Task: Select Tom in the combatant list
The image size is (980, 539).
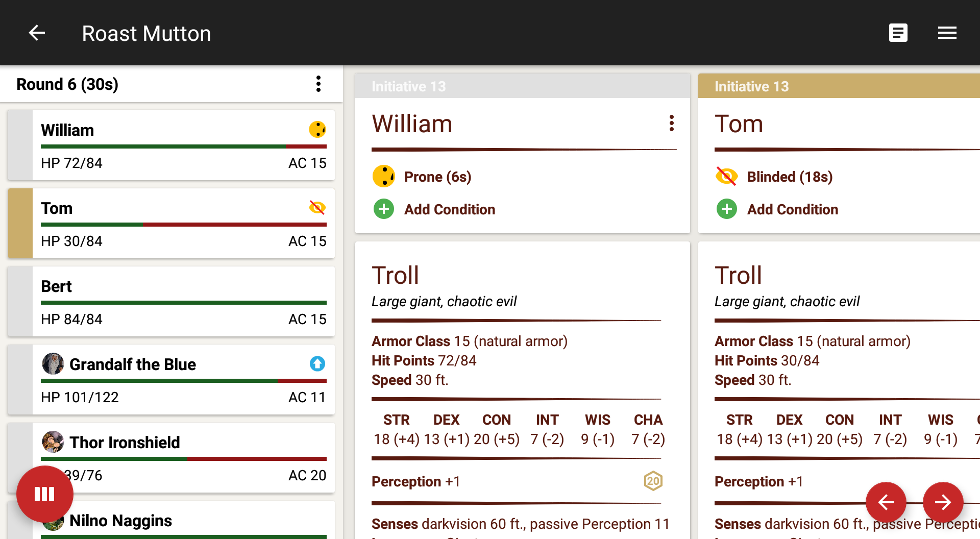Action: point(171,223)
